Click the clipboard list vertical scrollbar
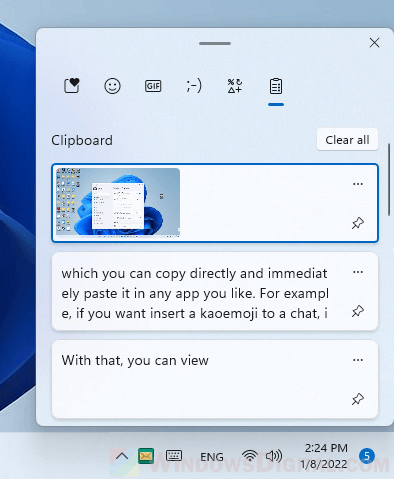Screen dimensions: 394x479 [x=389, y=180]
